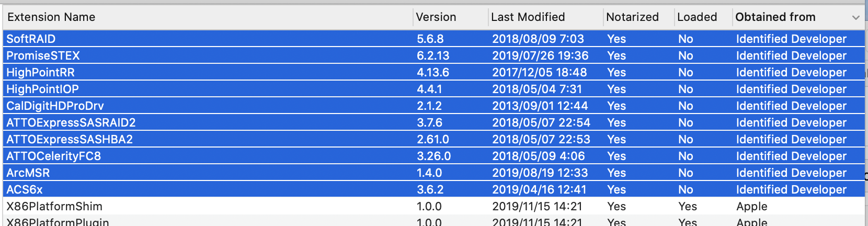Click Loaded 'No' value for ArcMSR
Viewport: 868px width, 226px height.
686,173
